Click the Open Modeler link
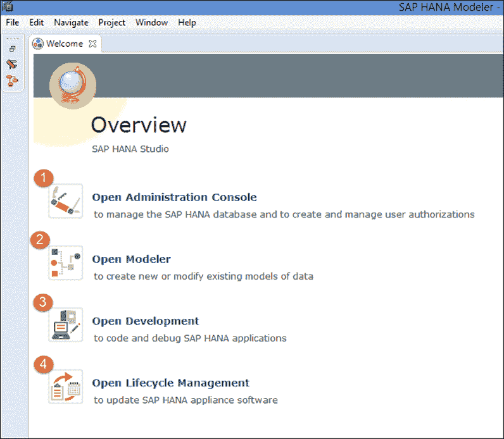The image size is (504, 439). [131, 259]
